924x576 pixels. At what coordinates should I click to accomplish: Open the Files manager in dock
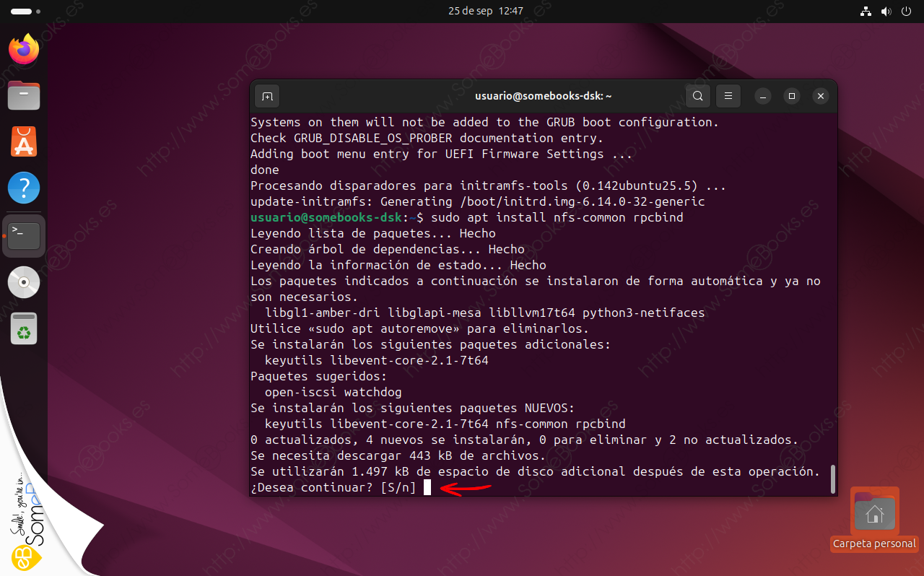point(24,95)
